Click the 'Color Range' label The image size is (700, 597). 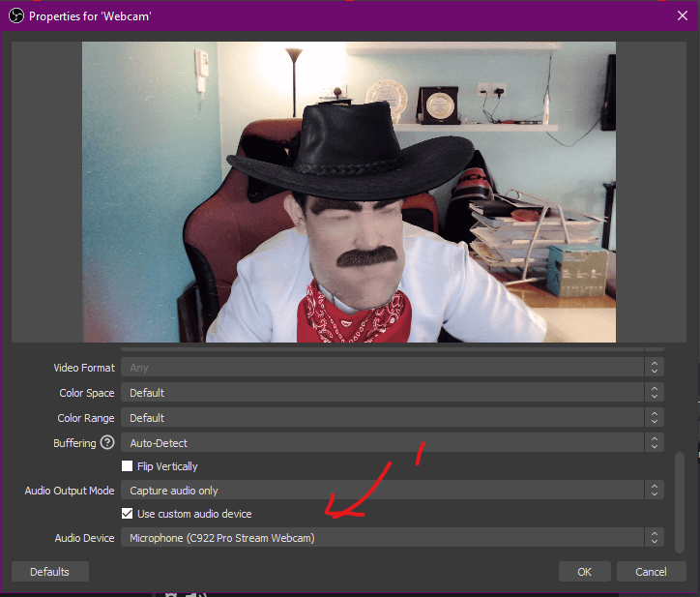(x=86, y=418)
